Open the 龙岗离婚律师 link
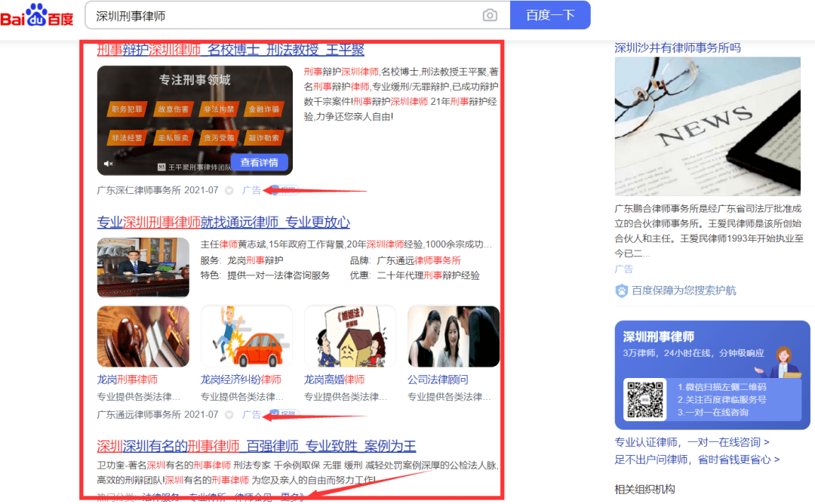 (334, 380)
